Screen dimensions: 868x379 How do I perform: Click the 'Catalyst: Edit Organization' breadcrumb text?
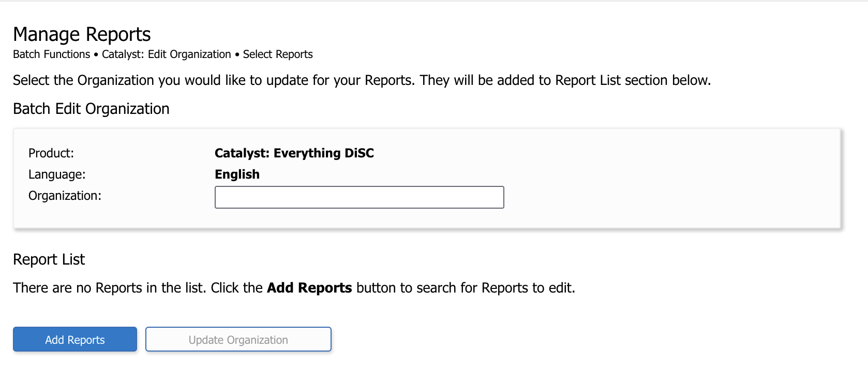point(167,54)
